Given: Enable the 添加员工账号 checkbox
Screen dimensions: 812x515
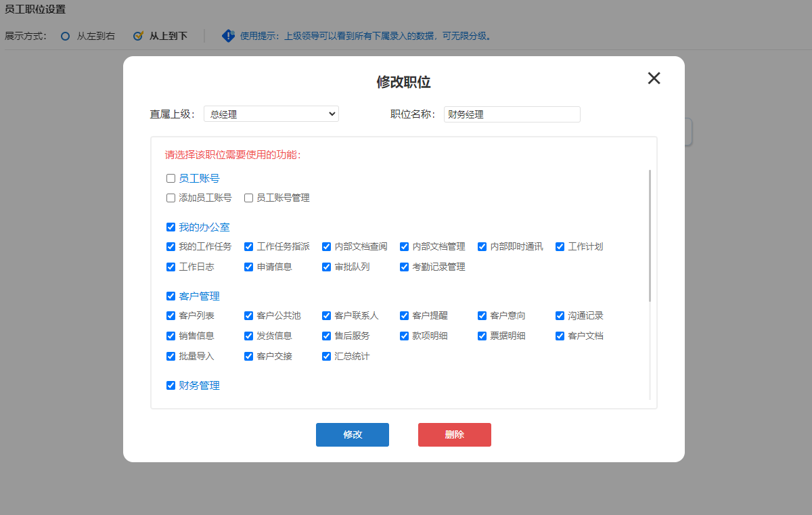Looking at the screenshot, I should click(171, 198).
